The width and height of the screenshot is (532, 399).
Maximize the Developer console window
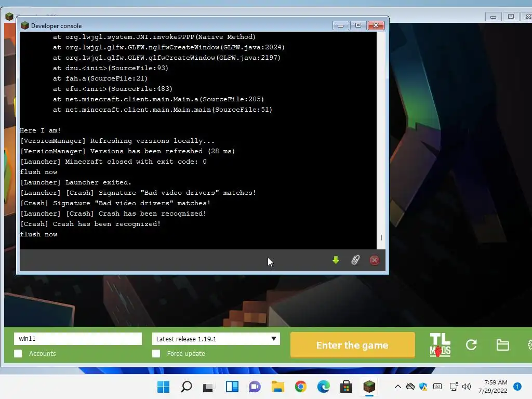(358, 25)
